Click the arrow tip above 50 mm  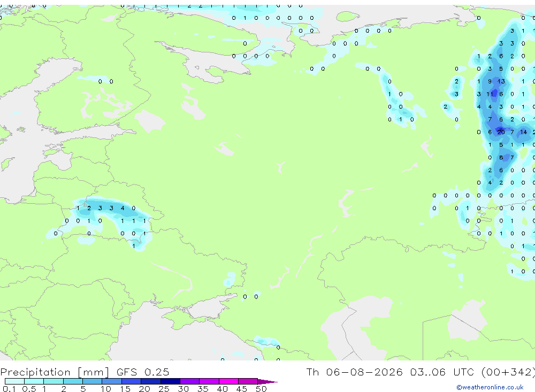(267, 382)
